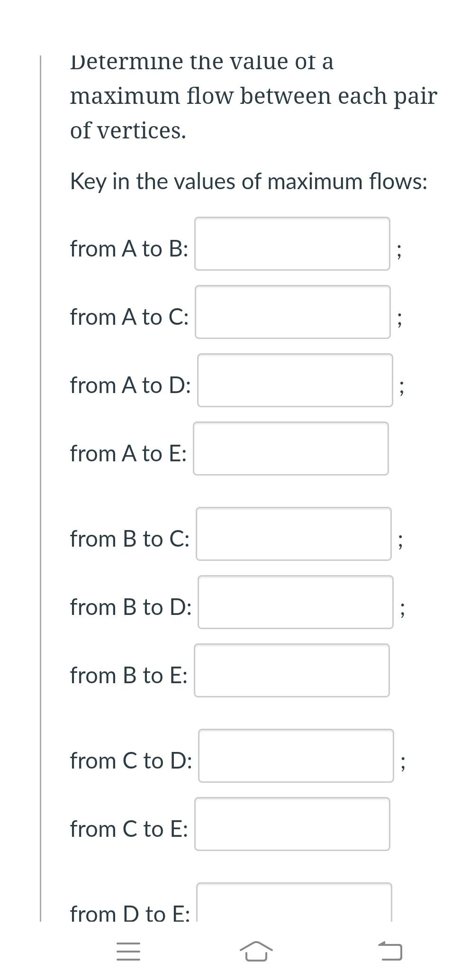Click the input field for C to D

coord(296,756)
